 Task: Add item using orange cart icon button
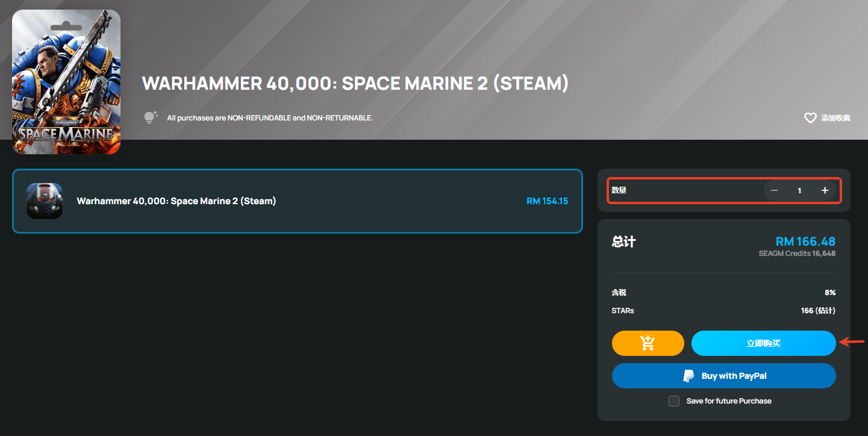(648, 343)
